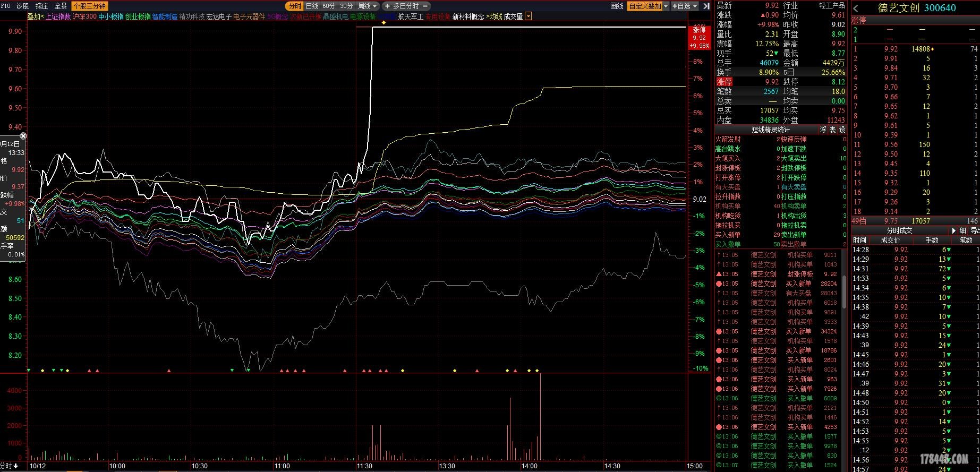The height and width of the screenshot is (472, 980).
Task: Click the 时间 column header
Action: [859, 240]
